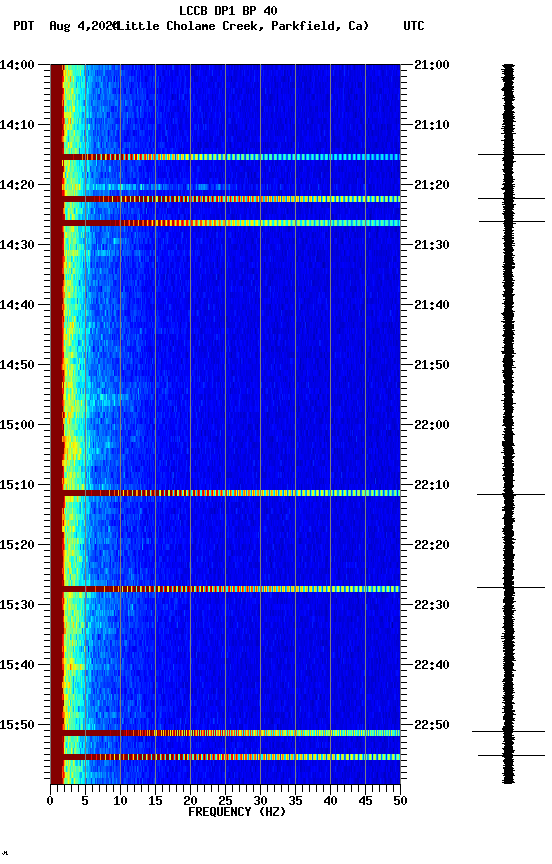Screen dimensions: 552x864
Task: Click the 'Little Cholame Creek, Parkfield, Ca' location text
Action: (240, 26)
